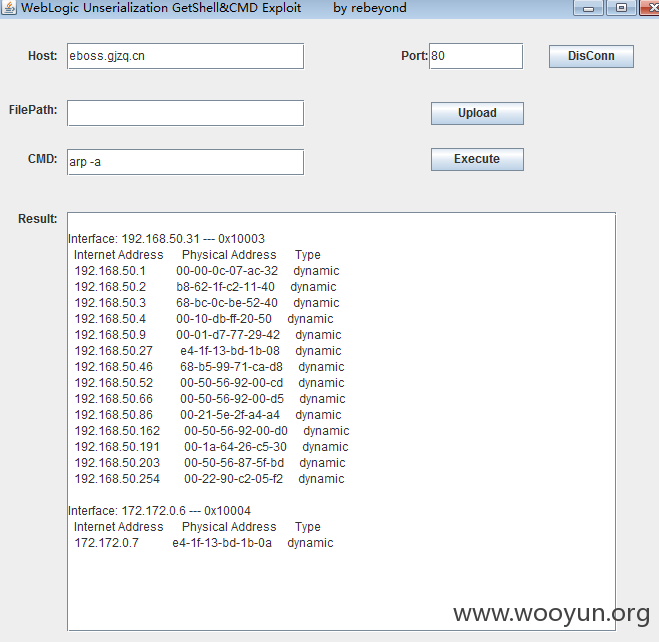Click the 192.168.50.4 entry
659x642 pixels.
(110, 318)
